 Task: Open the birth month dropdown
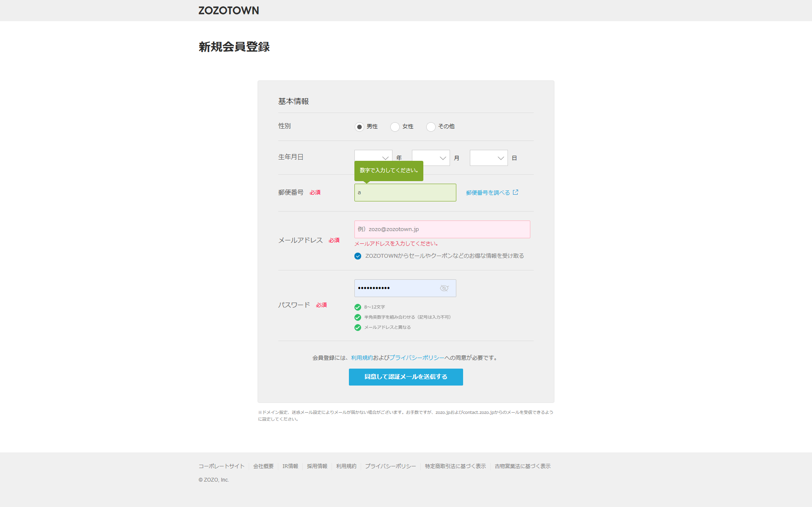pyautogui.click(x=431, y=158)
